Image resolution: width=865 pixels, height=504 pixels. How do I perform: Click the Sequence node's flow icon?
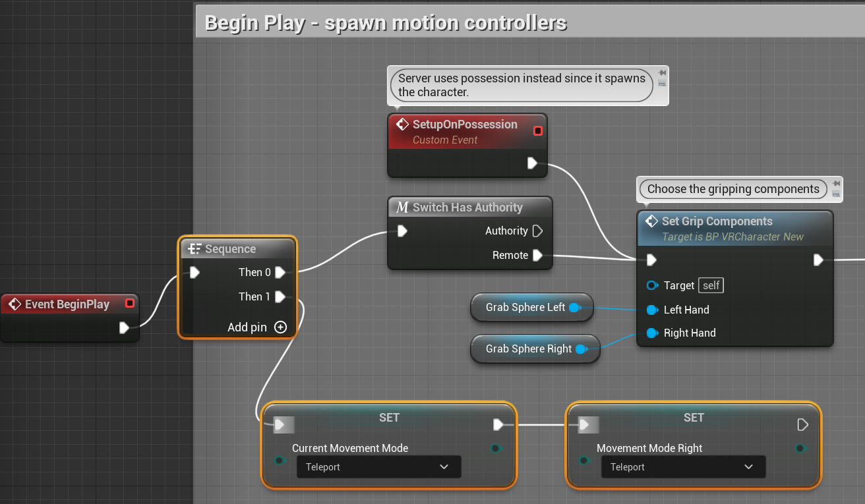click(194, 248)
